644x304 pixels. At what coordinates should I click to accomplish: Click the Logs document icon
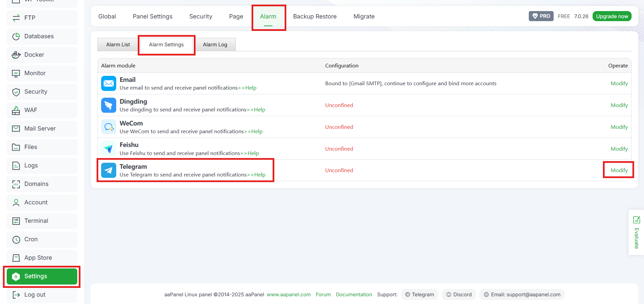click(x=16, y=165)
